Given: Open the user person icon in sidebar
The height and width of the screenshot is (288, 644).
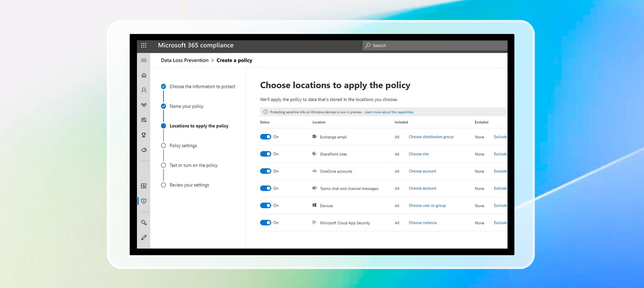Looking at the screenshot, I should (144, 90).
